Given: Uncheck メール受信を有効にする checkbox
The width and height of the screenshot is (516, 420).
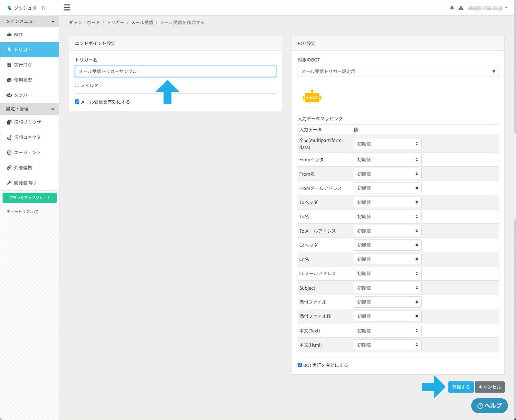Looking at the screenshot, I should pos(77,102).
